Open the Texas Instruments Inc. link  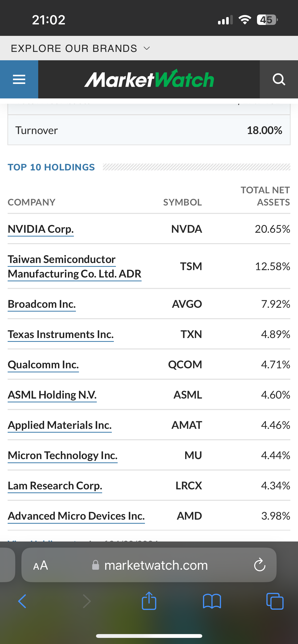[61, 334]
